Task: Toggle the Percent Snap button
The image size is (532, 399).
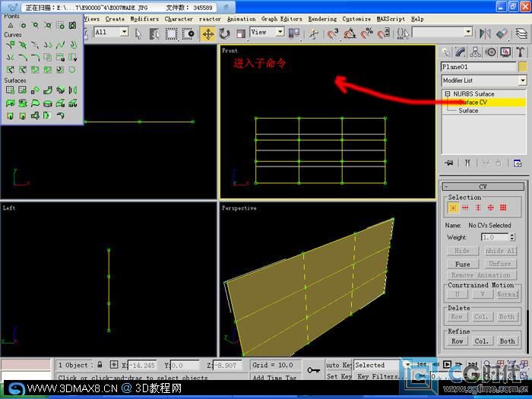Action: [x=366, y=33]
